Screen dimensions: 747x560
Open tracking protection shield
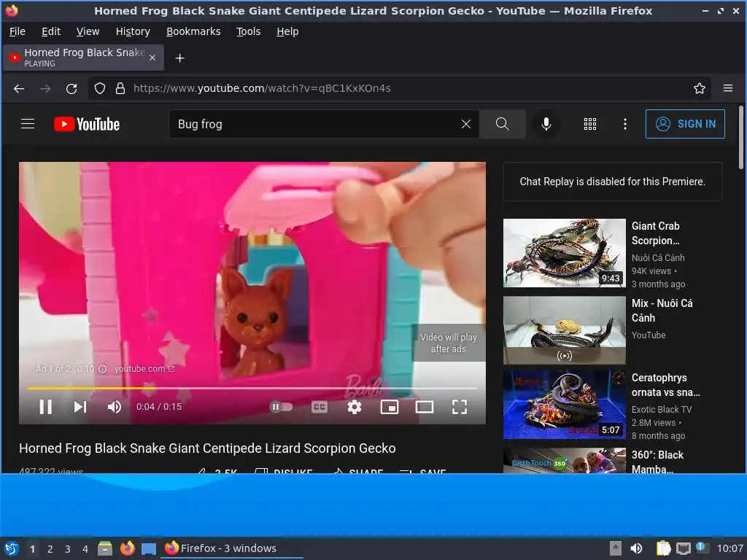click(x=99, y=88)
